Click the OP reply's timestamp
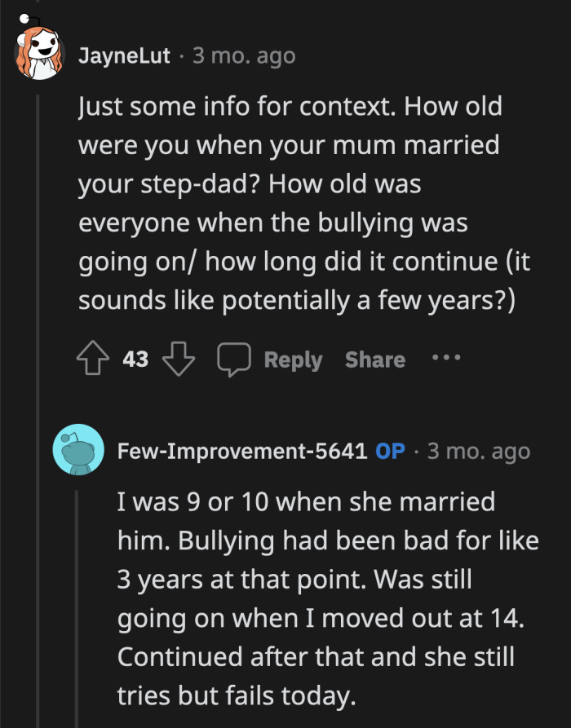 point(478,451)
